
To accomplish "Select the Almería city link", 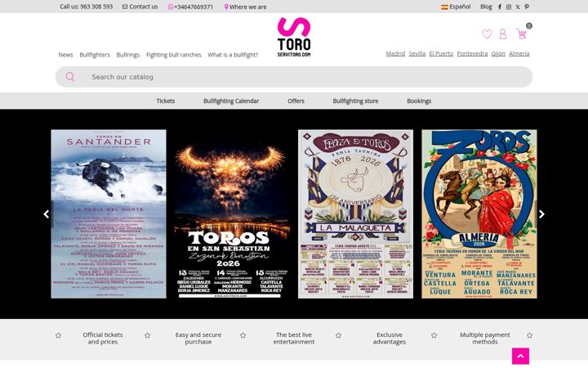I will click(x=519, y=54).
